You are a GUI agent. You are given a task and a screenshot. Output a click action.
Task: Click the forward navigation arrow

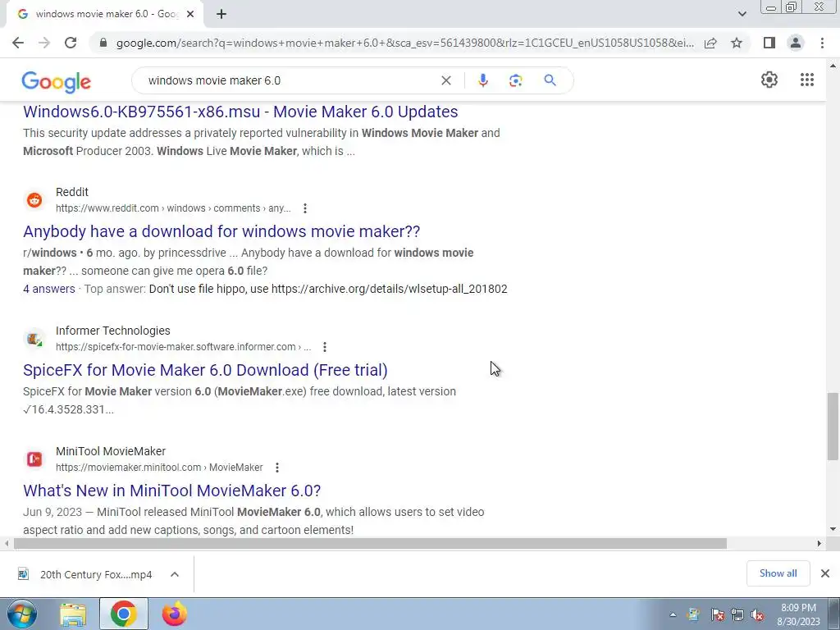point(44,43)
